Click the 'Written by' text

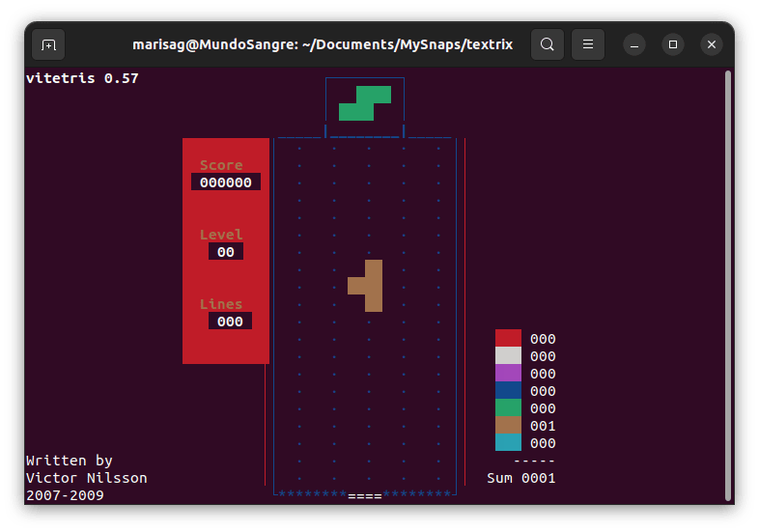tap(70, 461)
